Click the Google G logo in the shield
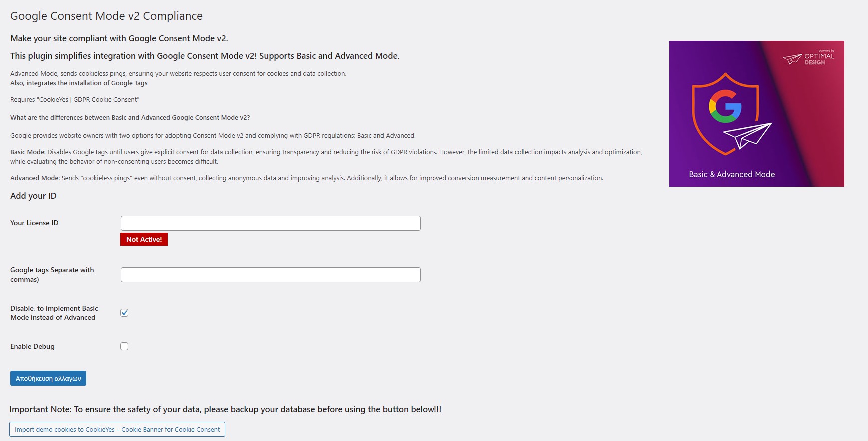Viewport: 868px width, 441px height. click(x=725, y=106)
